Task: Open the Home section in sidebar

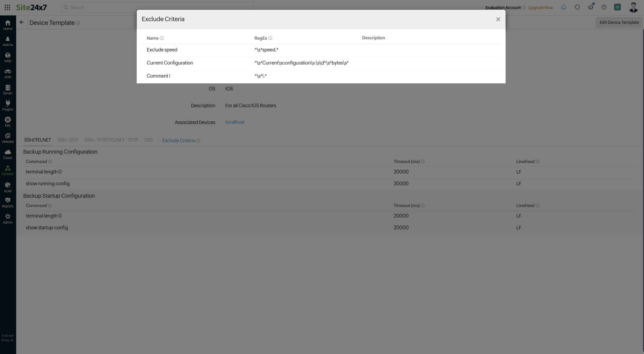Action: click(x=8, y=25)
